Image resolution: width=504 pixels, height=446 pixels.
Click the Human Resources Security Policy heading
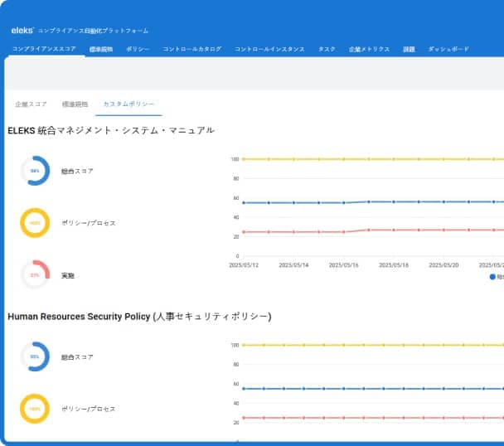point(139,317)
